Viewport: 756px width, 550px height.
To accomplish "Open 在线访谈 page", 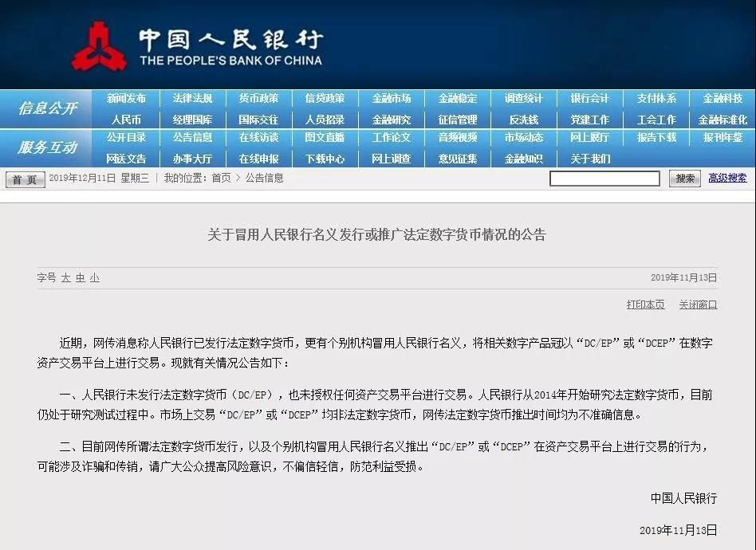I will pyautogui.click(x=259, y=137).
